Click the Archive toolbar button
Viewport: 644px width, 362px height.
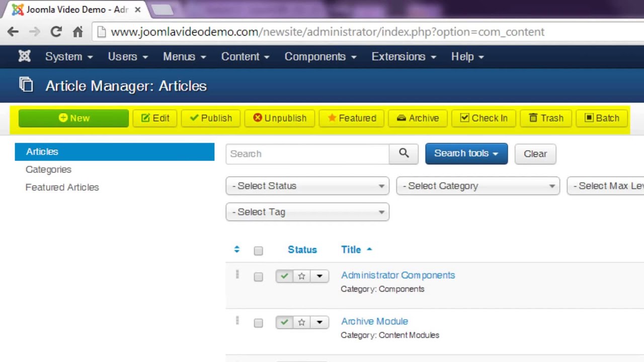(418, 118)
